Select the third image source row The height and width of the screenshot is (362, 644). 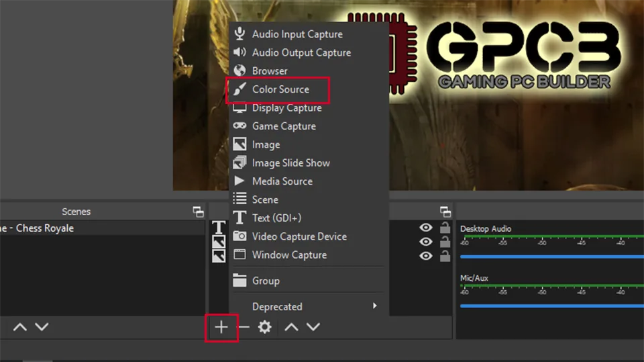click(x=219, y=256)
